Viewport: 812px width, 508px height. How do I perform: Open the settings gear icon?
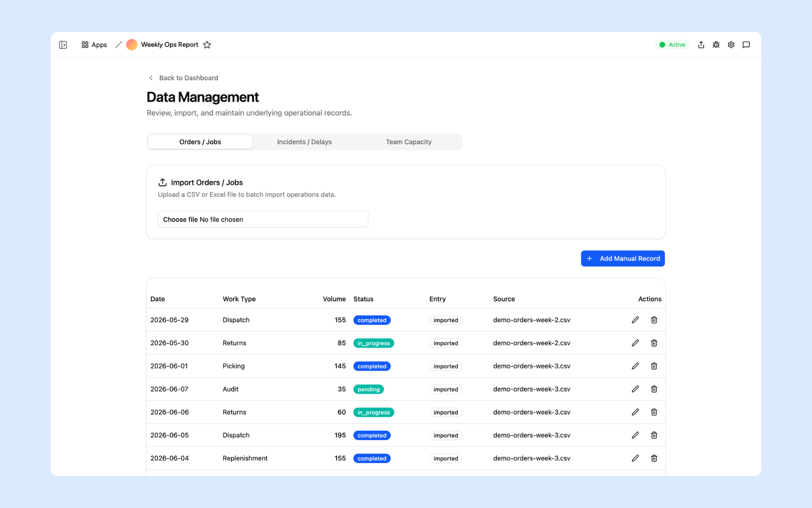click(731, 45)
